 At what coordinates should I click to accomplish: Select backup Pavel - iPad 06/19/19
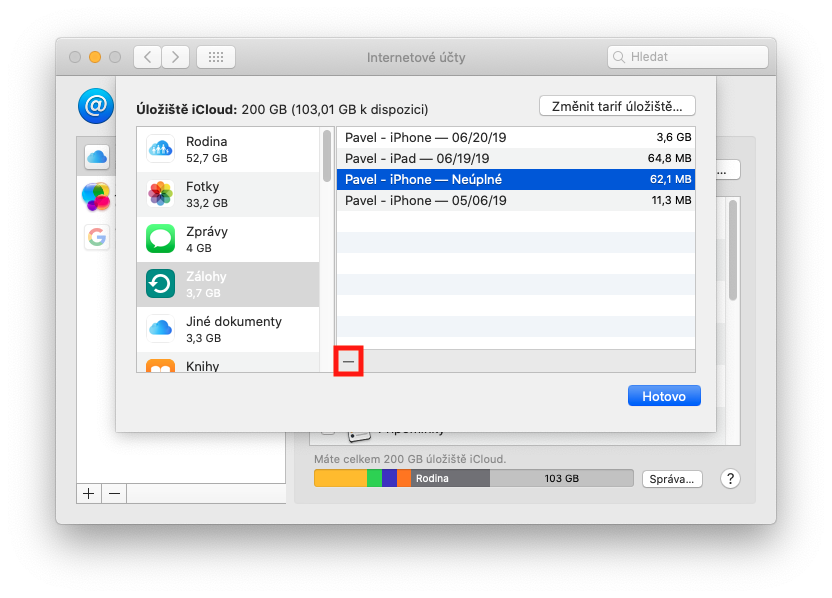(x=516, y=158)
